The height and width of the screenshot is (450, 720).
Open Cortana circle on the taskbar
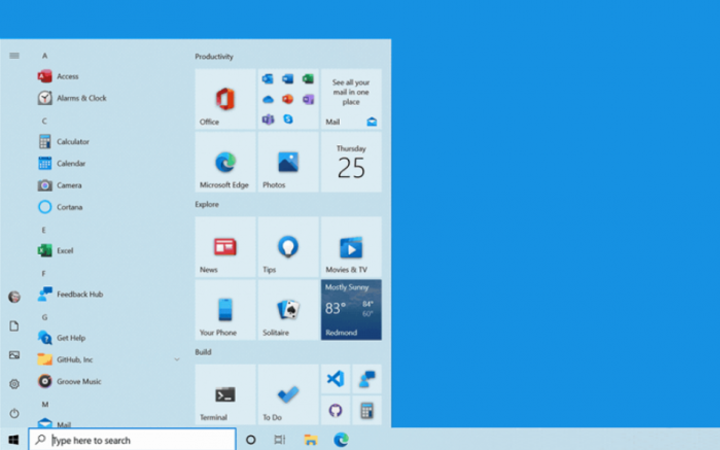[x=251, y=440]
